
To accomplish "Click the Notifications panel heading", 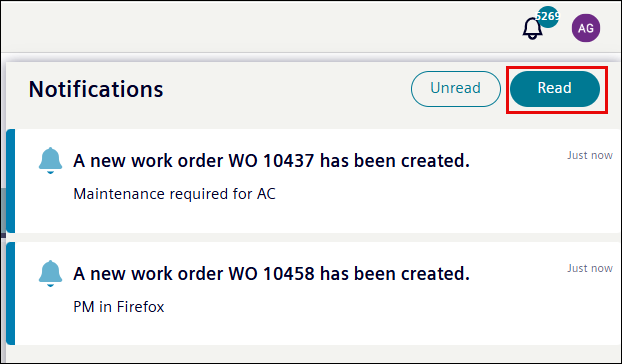I will pos(96,89).
